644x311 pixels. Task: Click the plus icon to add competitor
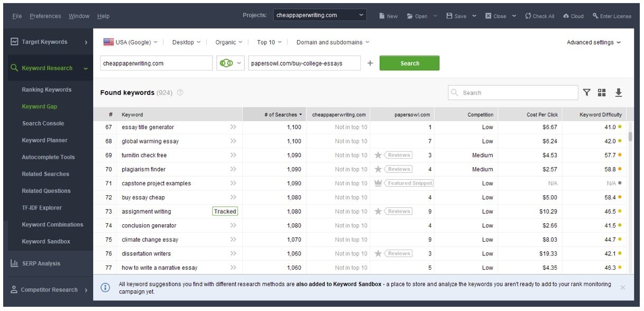click(x=370, y=63)
